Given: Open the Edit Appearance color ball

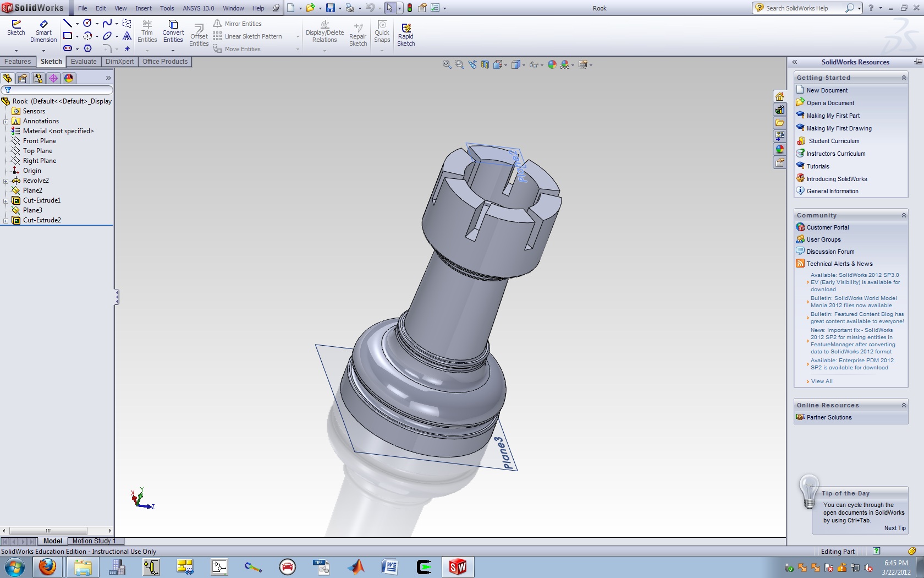Looking at the screenshot, I should (552, 64).
